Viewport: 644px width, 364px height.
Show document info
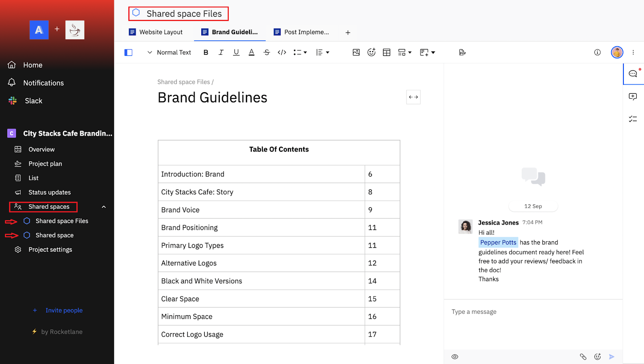(597, 52)
